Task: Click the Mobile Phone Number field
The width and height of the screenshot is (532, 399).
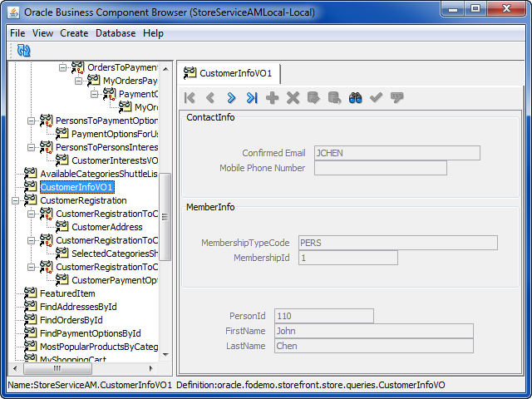Action: pos(381,168)
